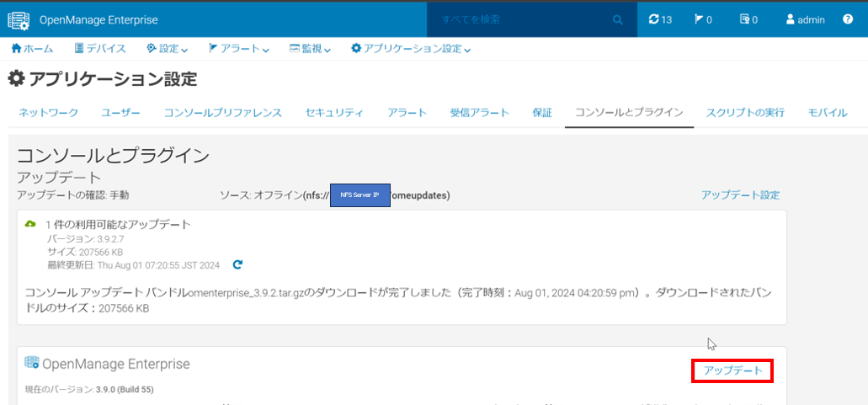Viewport: 868px width, 405px height.
Task: Open the help question mark icon
Action: (848, 19)
